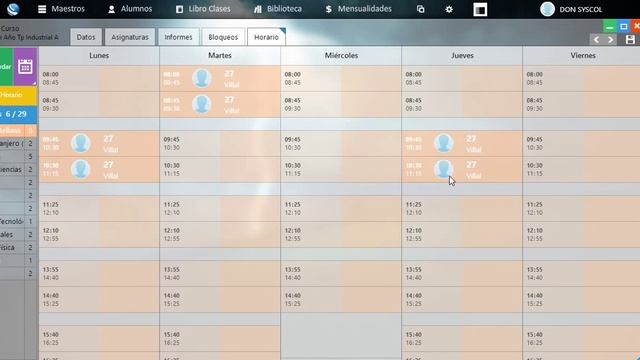This screenshot has height=360, width=640.
Task: Click teacher avatar in Martes 08:00 block
Action: click(202, 78)
